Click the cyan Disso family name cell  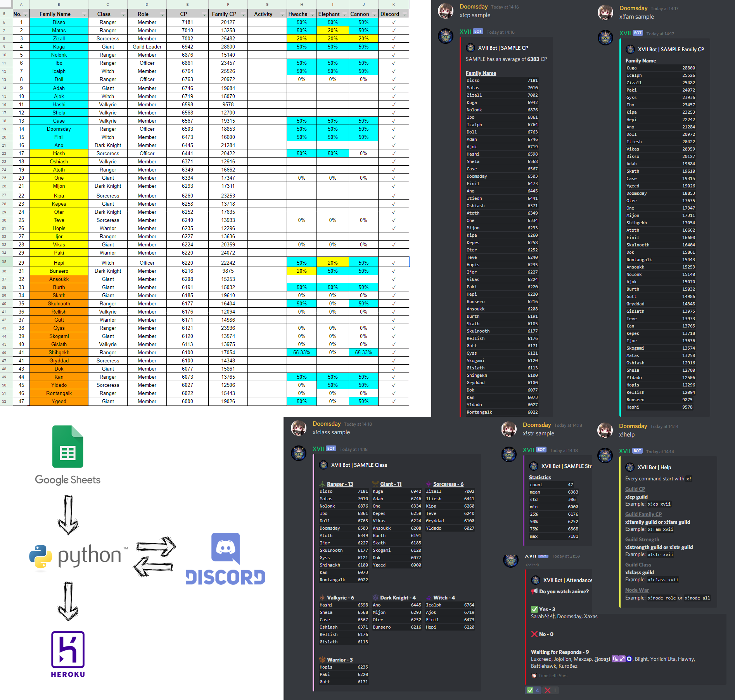pos(59,22)
